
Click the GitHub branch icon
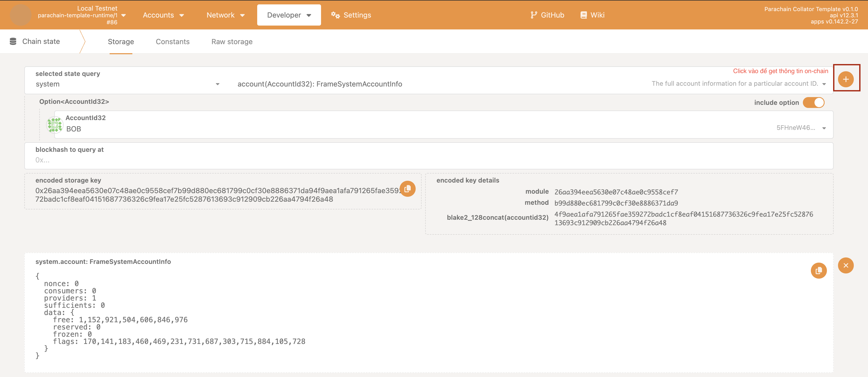point(534,15)
